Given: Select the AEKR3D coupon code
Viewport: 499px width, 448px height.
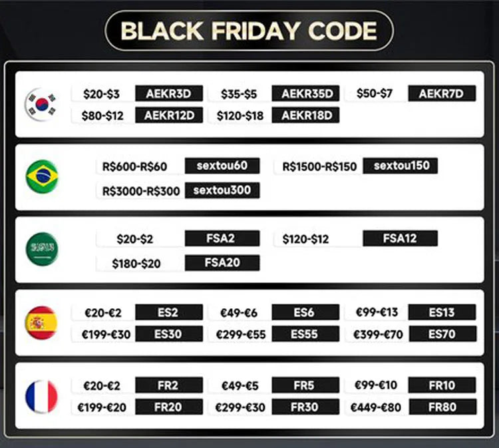Looking at the screenshot, I should 168,94.
